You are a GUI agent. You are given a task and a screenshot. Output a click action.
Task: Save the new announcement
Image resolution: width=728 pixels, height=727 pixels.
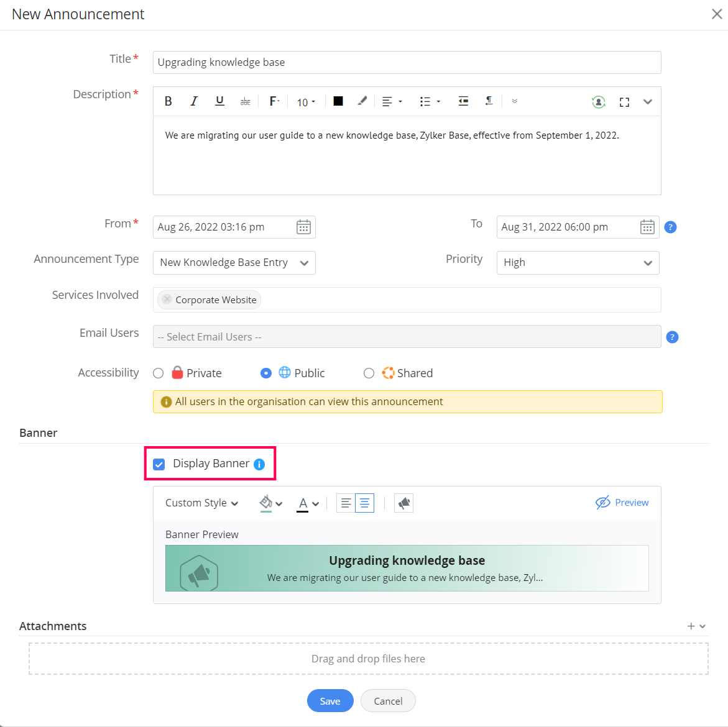330,701
